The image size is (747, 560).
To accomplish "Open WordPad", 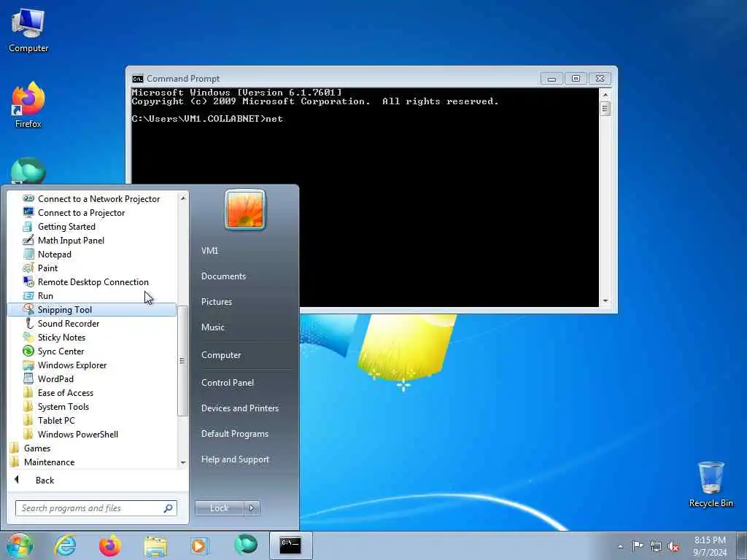I will 91,378.
